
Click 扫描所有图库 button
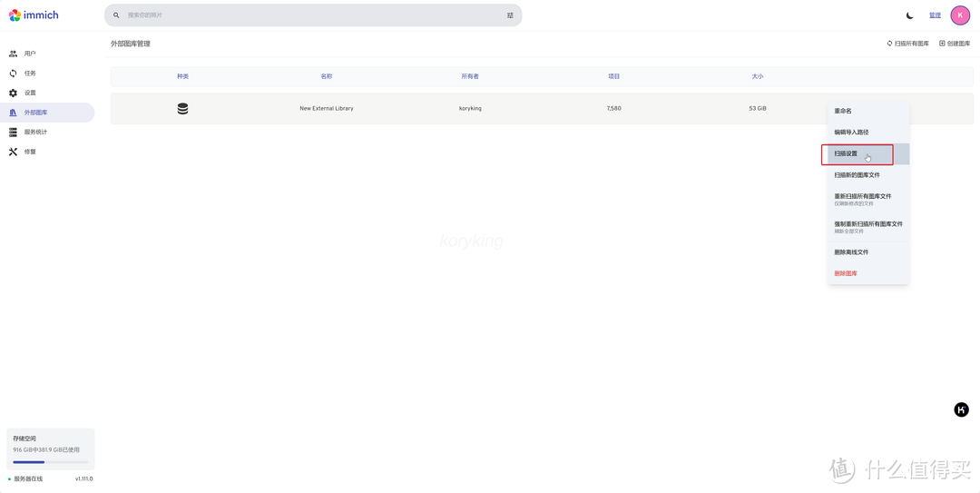tap(908, 44)
